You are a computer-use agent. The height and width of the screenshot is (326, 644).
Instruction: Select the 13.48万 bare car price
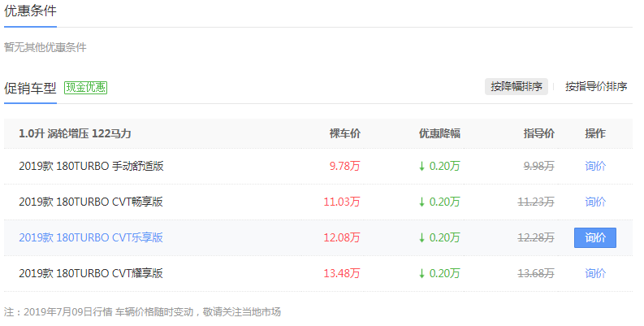click(342, 273)
